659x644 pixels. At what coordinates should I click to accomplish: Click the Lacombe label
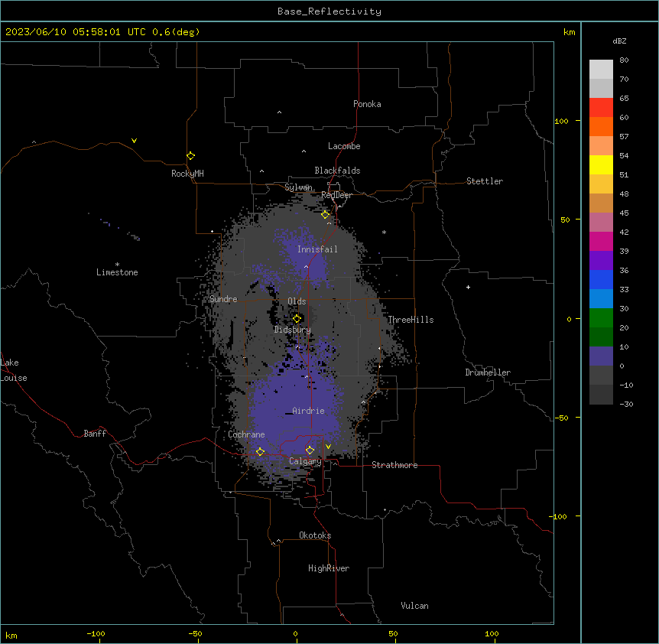[344, 146]
